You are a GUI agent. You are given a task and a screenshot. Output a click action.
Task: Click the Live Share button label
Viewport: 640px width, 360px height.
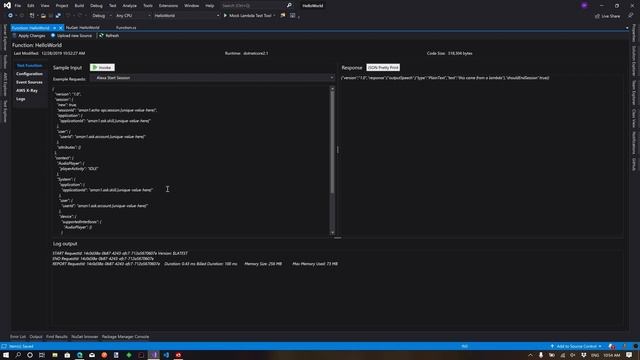tap(611, 16)
